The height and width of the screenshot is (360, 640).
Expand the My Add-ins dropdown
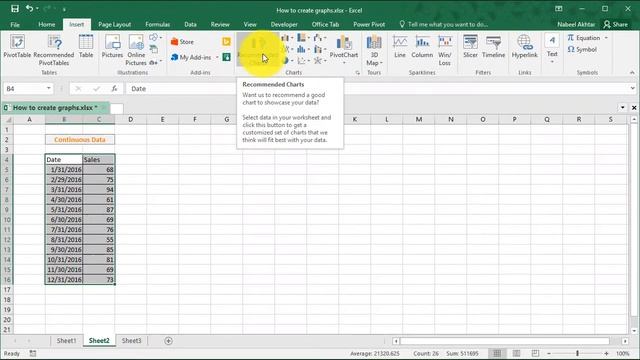217,58
